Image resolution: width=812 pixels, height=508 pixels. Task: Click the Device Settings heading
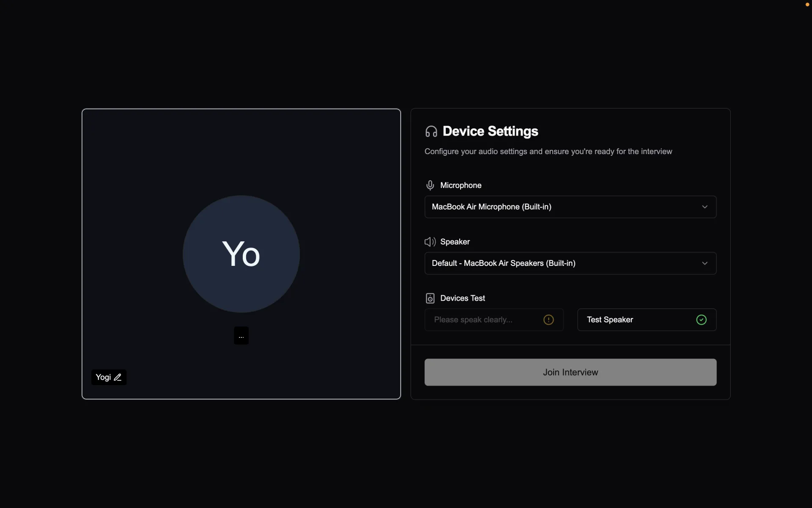(490, 131)
